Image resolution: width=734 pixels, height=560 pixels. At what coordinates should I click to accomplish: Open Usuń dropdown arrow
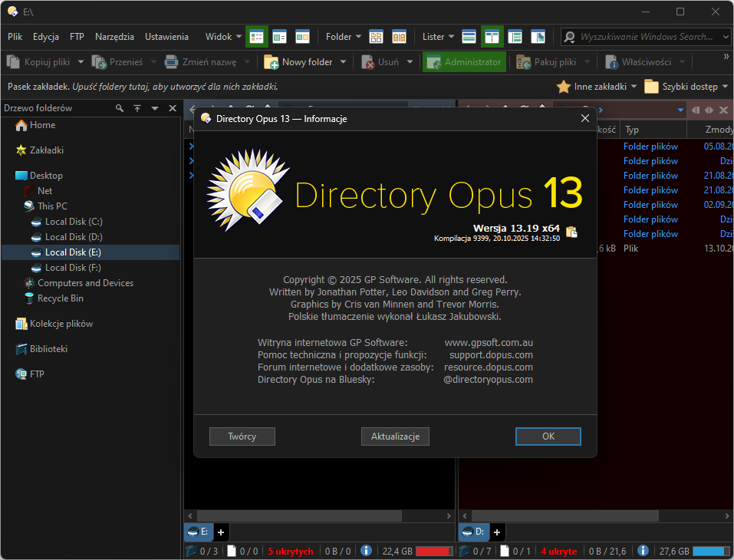point(410,62)
